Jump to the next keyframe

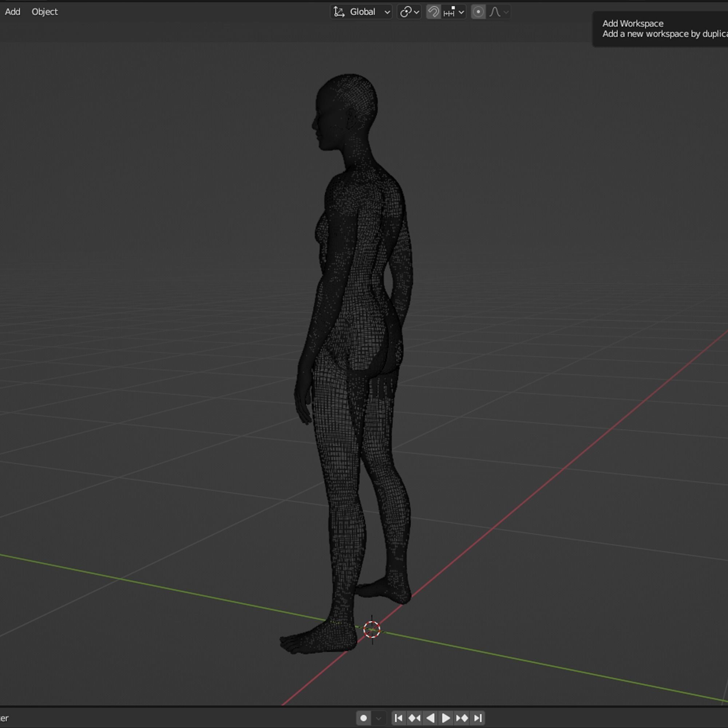462,718
